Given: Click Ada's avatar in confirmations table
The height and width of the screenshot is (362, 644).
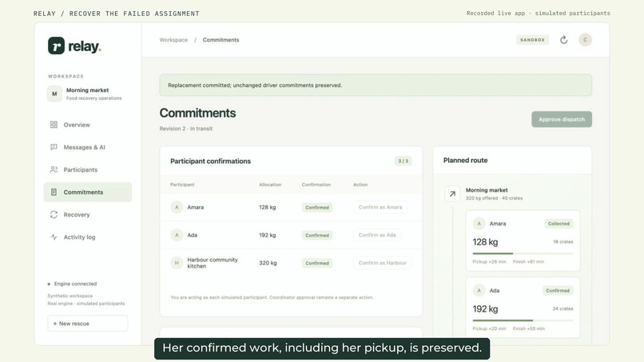Looking at the screenshot, I should (x=177, y=235).
